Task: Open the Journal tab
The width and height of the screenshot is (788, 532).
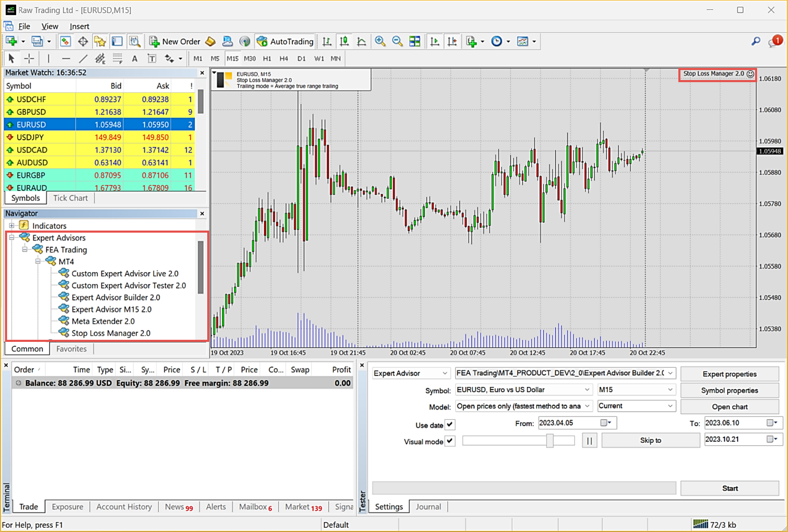Action: pyautogui.click(x=428, y=507)
